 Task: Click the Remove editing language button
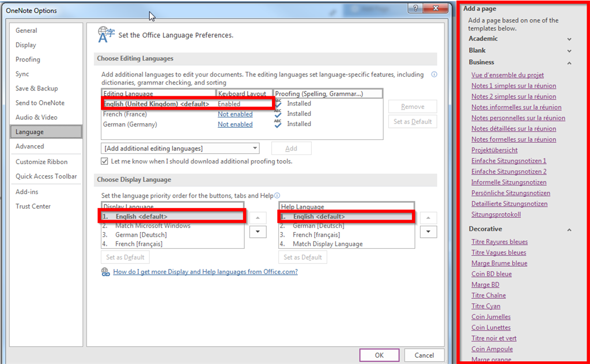(x=413, y=107)
